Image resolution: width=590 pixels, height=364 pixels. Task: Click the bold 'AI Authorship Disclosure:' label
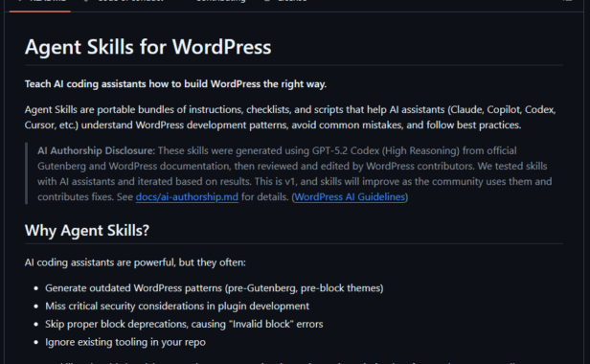pyautogui.click(x=96, y=150)
